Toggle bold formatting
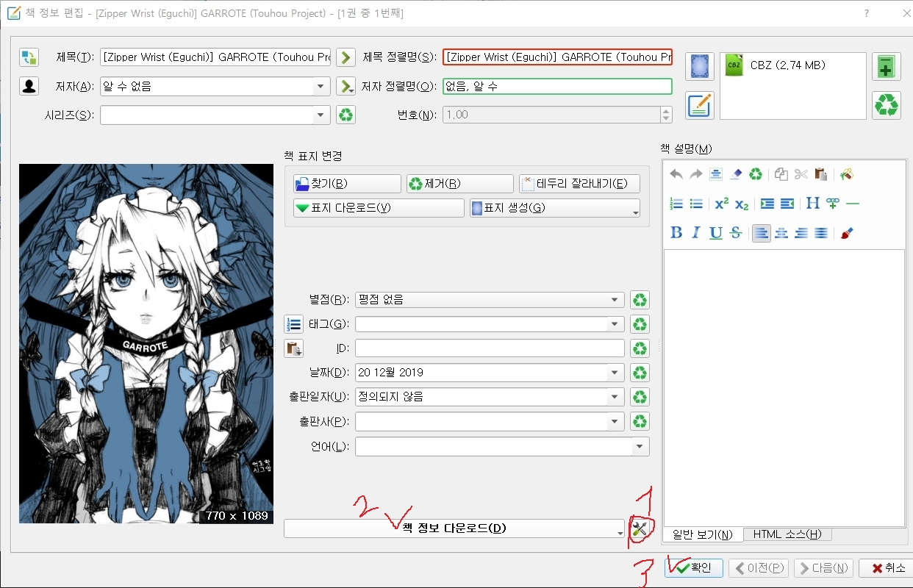The image size is (913, 588). 677,233
